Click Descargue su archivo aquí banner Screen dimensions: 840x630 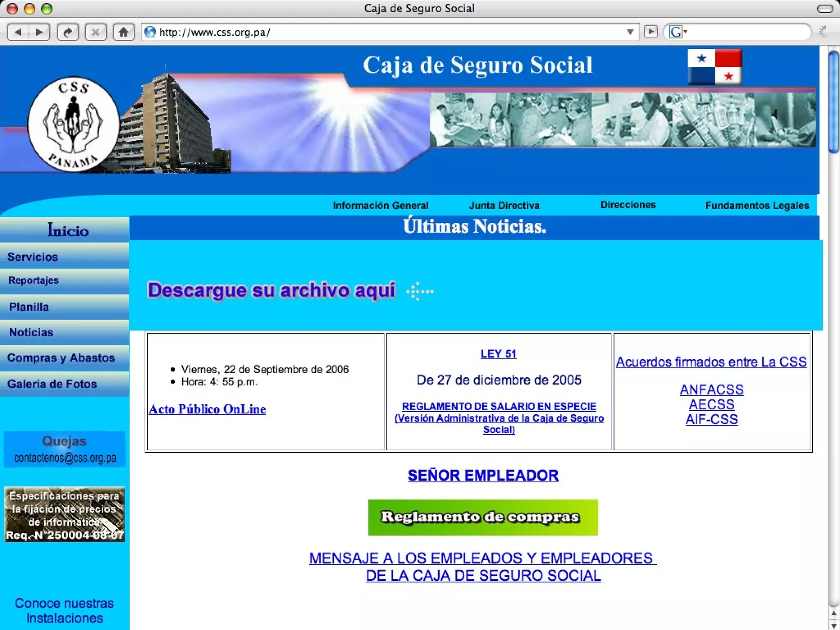pos(271,290)
